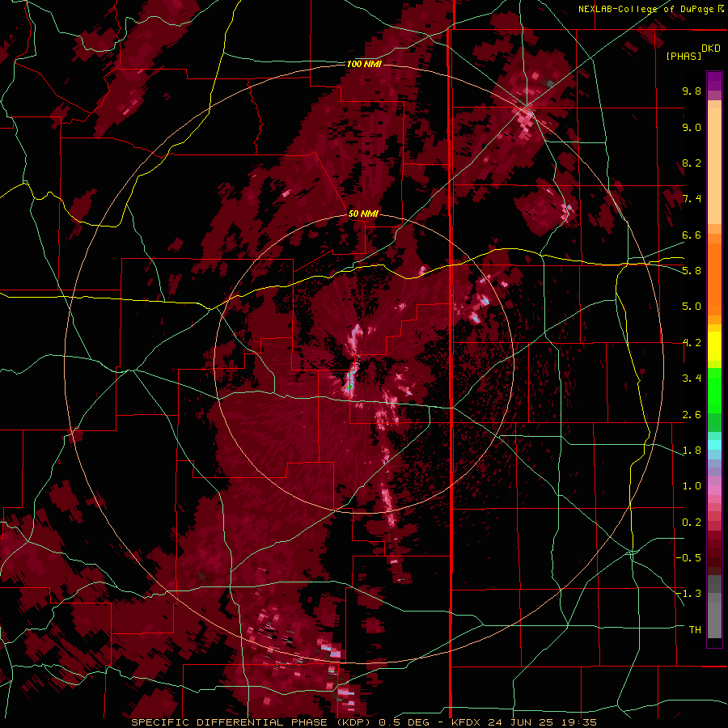Click the 9.0 legend value

coord(692,127)
